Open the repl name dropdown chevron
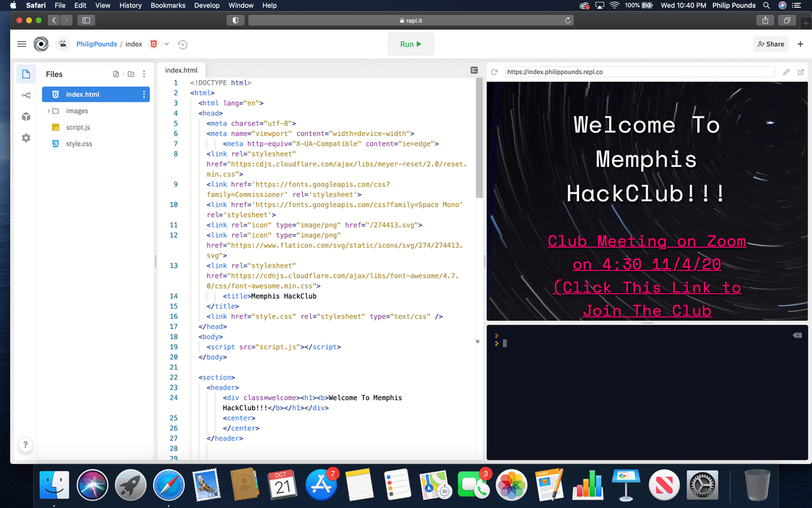Image resolution: width=812 pixels, height=508 pixels. coord(167,44)
